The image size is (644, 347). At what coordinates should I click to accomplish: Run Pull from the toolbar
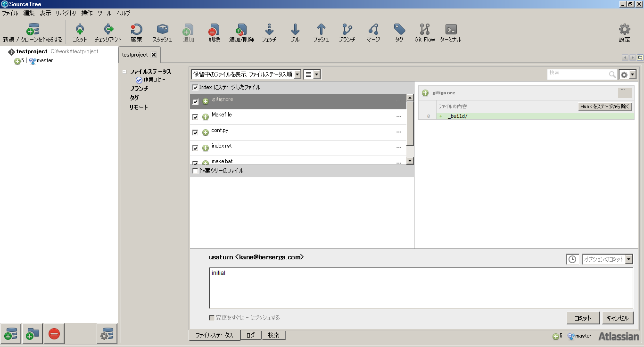[x=295, y=33]
